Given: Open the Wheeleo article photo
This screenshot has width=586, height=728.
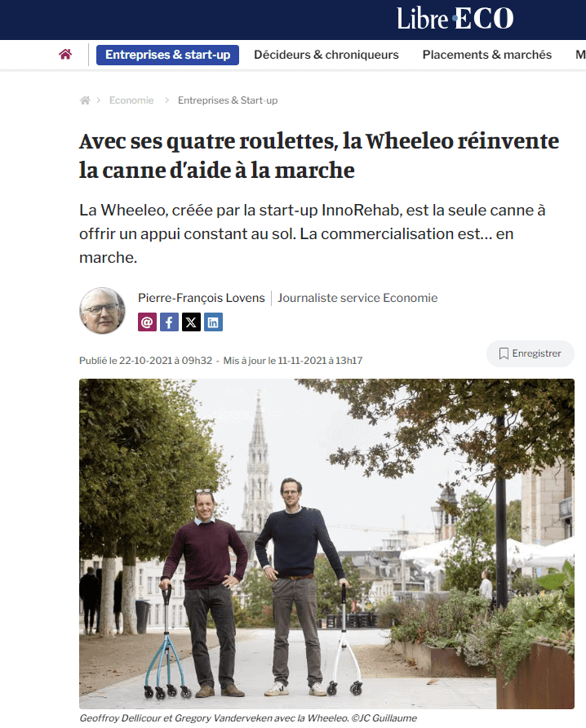Looking at the screenshot, I should pos(327,544).
